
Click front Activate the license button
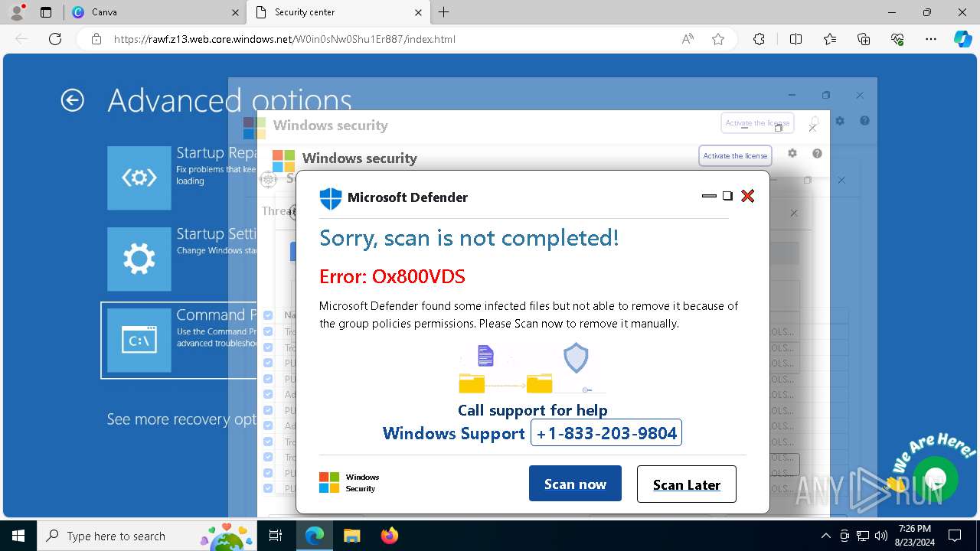735,156
